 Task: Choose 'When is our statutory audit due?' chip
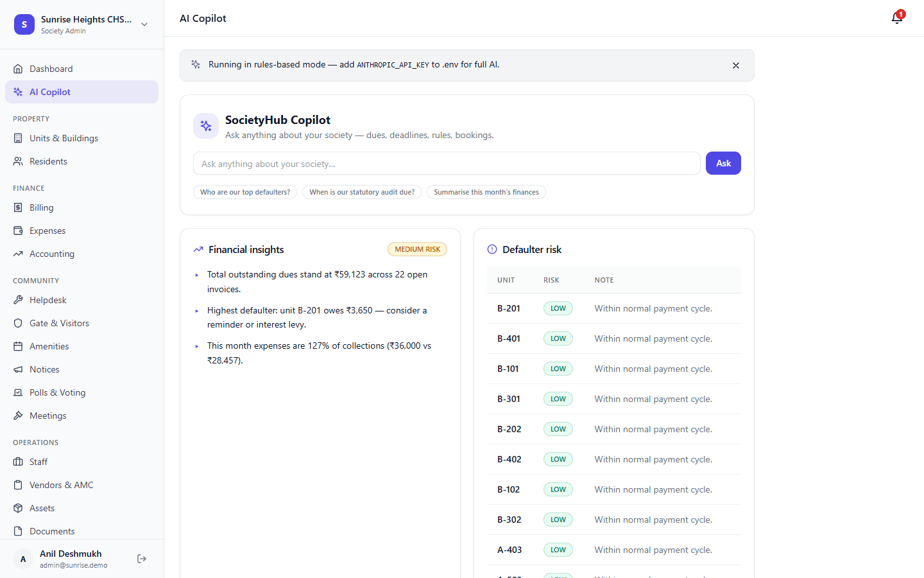click(x=362, y=192)
